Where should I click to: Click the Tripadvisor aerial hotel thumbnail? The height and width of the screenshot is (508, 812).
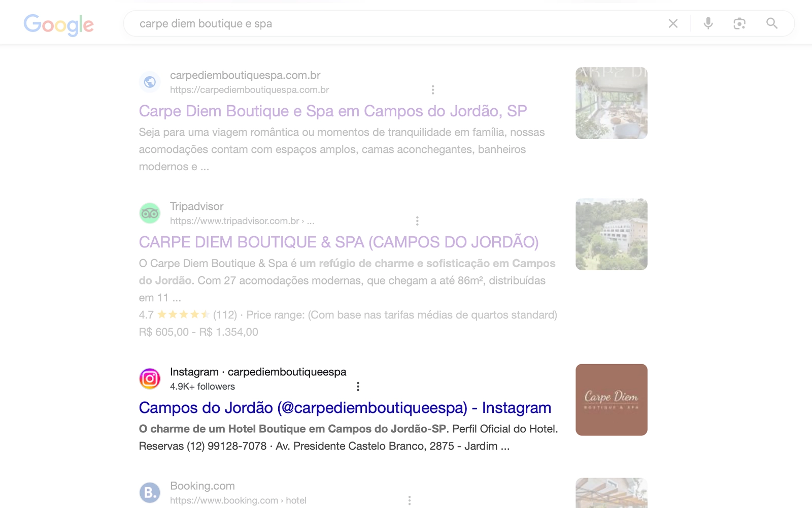612,234
